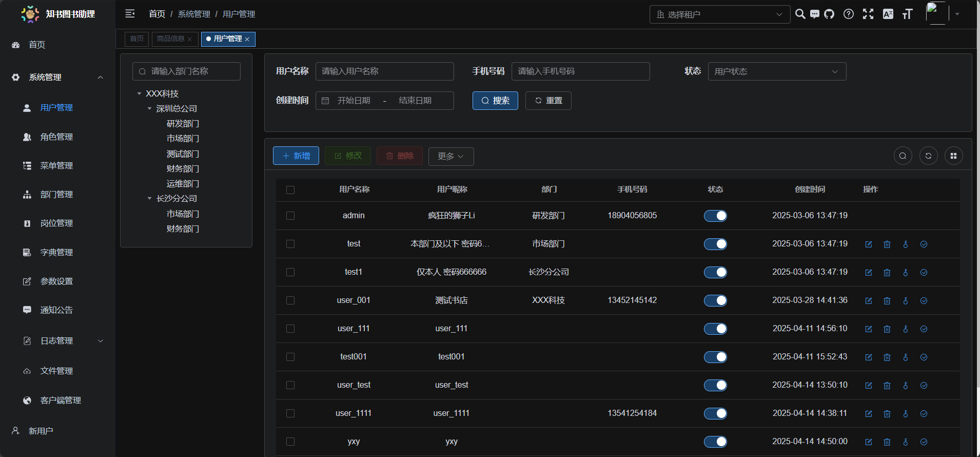Click edit icon for user_001 row

click(869, 301)
